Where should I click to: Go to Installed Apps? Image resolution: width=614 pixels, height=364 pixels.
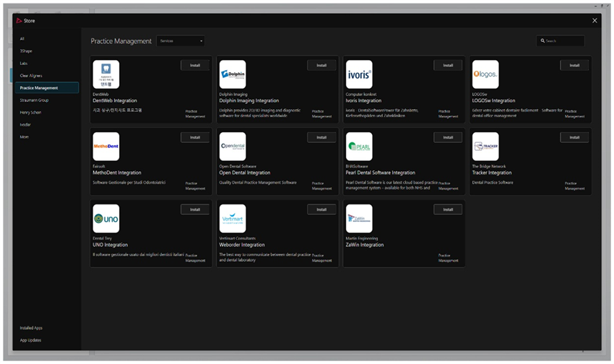31,328
